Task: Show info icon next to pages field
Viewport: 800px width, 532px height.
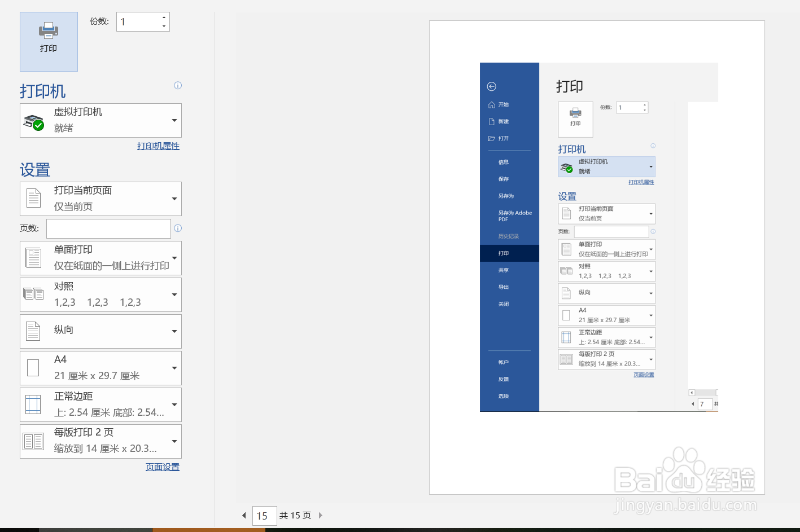Action: tap(178, 228)
